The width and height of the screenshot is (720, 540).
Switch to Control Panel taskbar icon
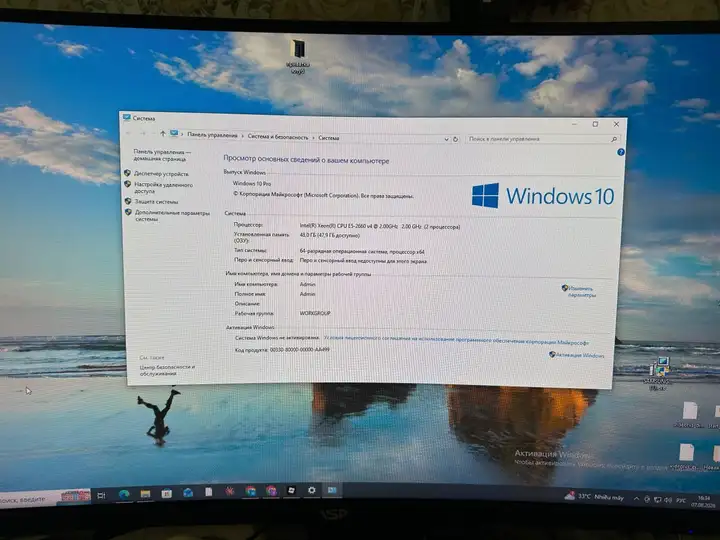click(332, 490)
